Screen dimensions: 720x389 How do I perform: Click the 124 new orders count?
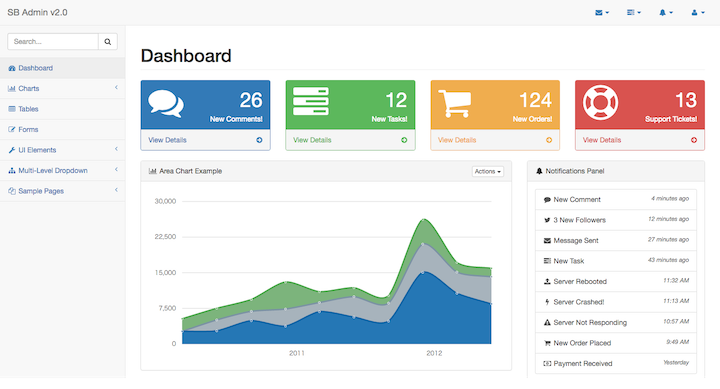pos(535,100)
